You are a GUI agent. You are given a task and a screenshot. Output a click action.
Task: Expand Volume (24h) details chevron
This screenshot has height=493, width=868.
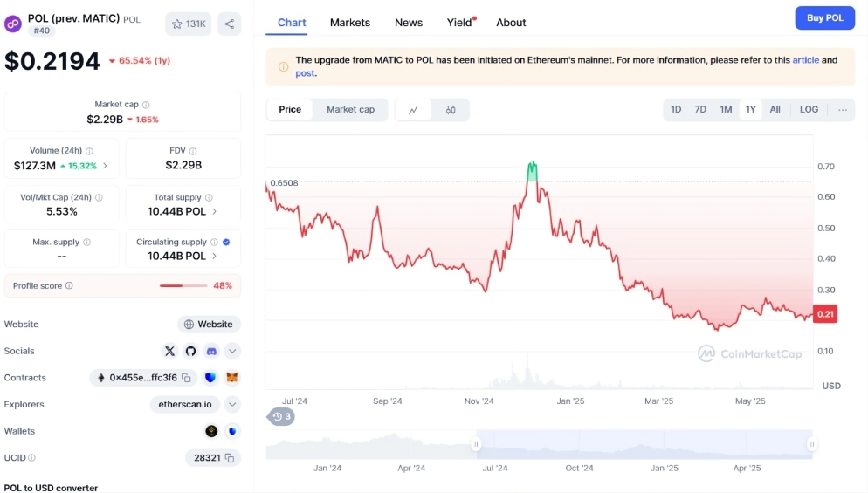[105, 166]
